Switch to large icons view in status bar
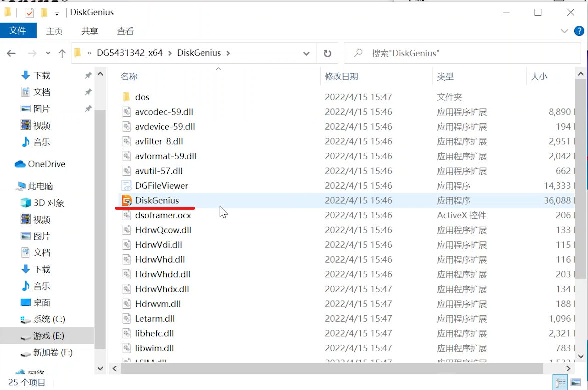 pos(575,383)
